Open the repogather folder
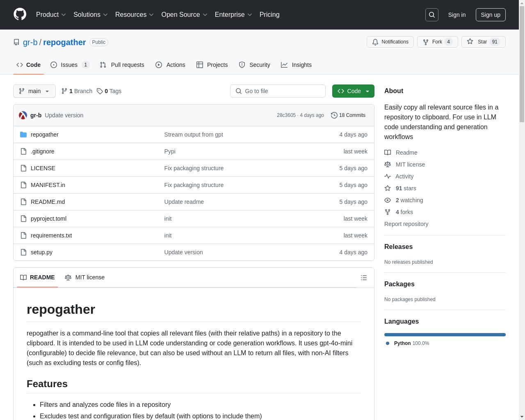Viewport: 525px width, 420px height. click(x=44, y=135)
